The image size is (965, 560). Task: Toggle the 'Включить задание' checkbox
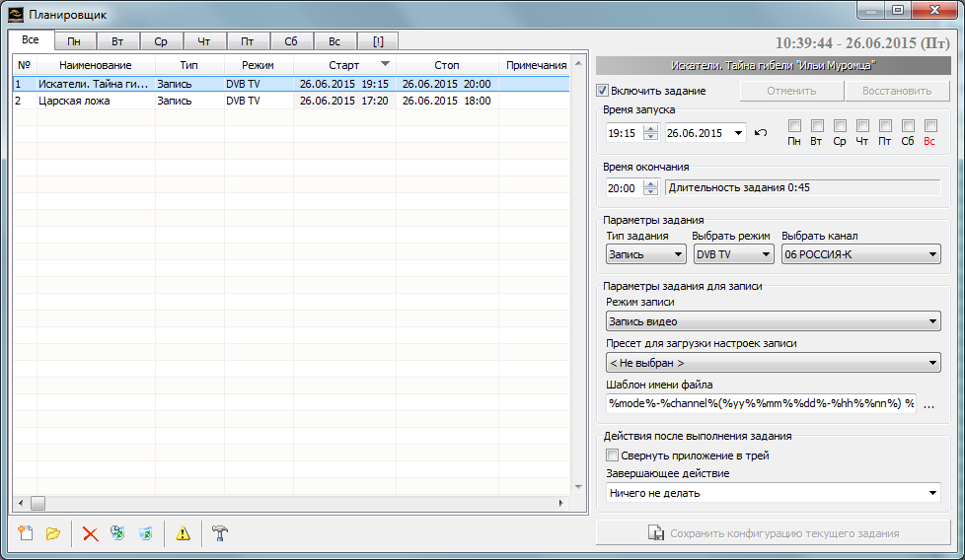[604, 91]
